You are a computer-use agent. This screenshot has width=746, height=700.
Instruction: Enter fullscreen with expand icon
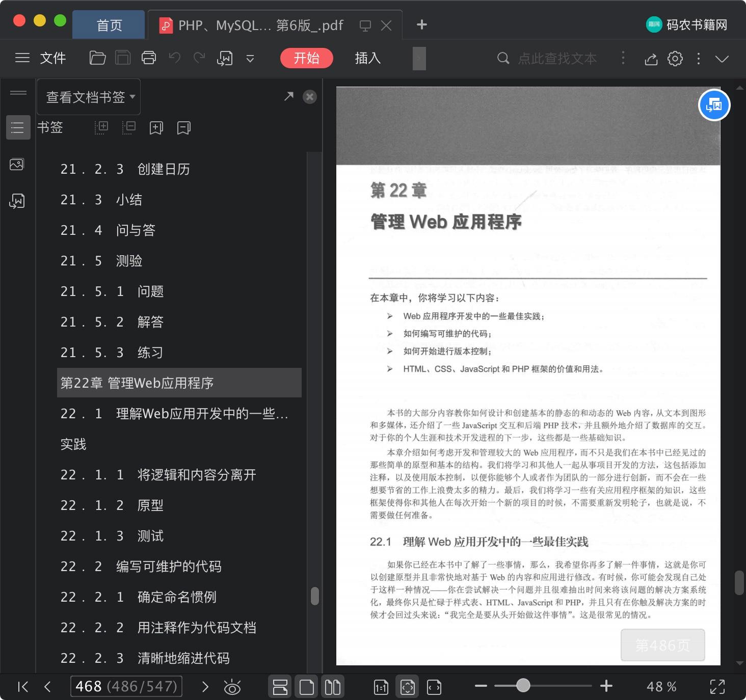tap(717, 687)
